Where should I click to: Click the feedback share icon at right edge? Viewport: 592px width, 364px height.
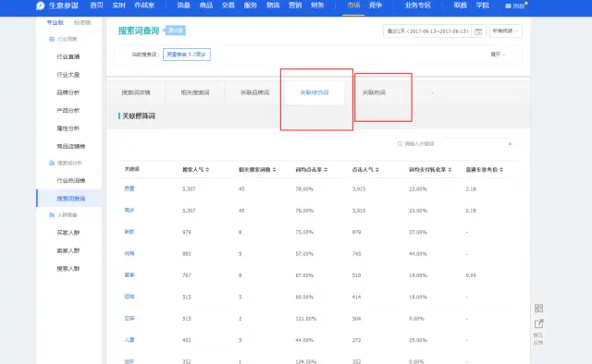pos(538,323)
